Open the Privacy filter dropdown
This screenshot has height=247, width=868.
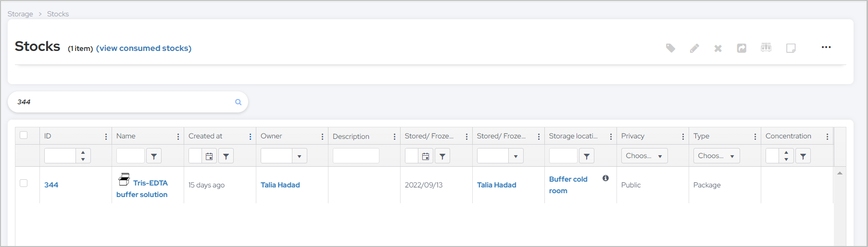point(644,156)
